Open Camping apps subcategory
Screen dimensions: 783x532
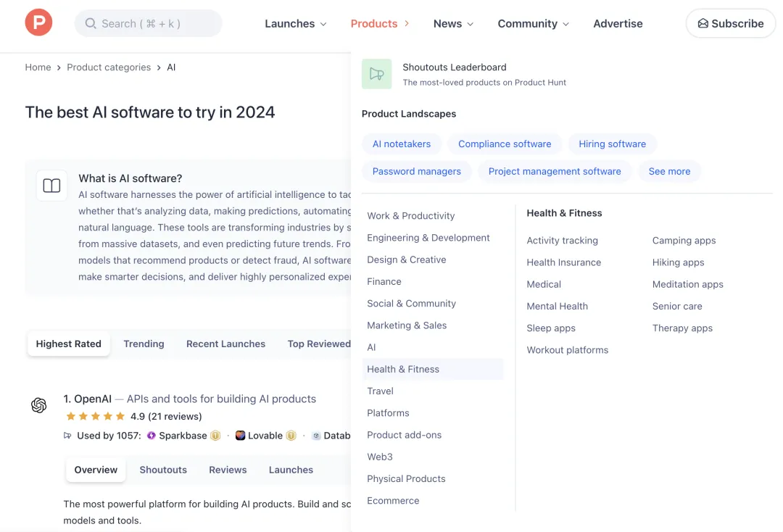684,241
